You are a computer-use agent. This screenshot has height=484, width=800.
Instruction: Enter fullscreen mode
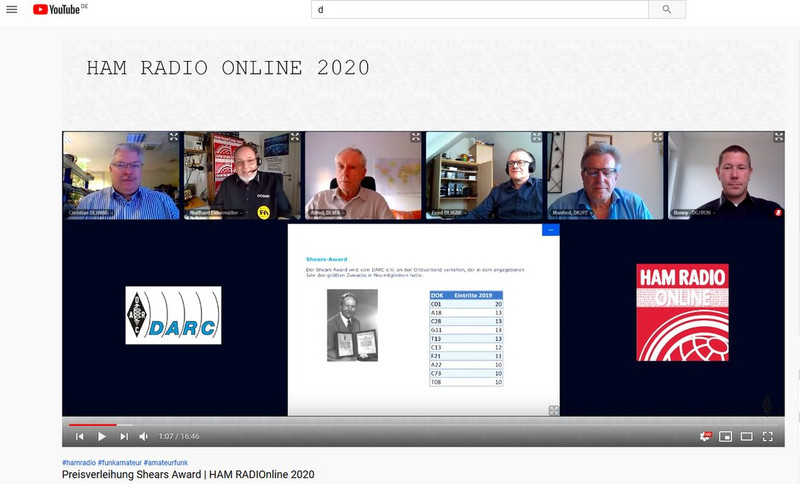point(768,437)
